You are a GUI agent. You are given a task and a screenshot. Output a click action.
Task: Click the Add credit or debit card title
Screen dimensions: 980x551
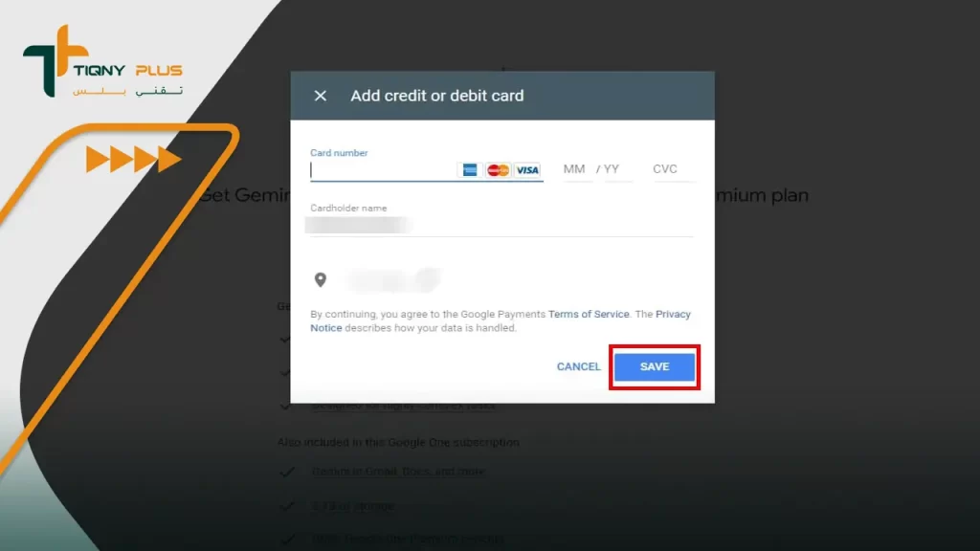[x=436, y=96]
